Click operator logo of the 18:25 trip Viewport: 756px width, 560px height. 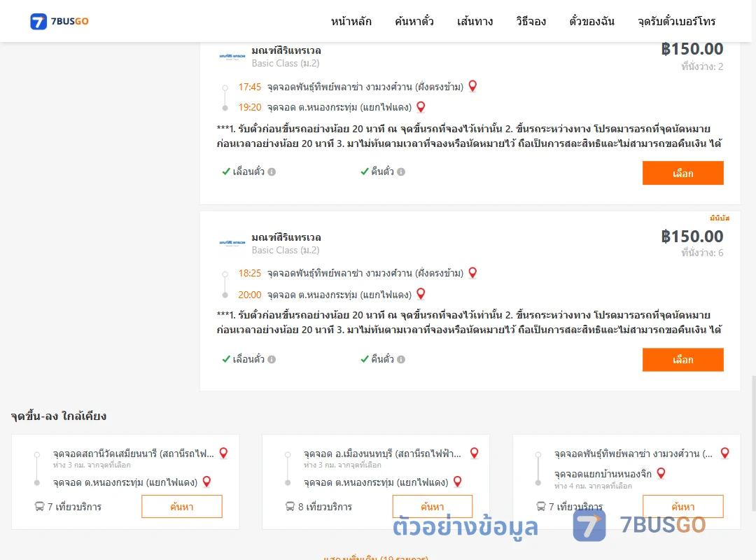(x=232, y=243)
